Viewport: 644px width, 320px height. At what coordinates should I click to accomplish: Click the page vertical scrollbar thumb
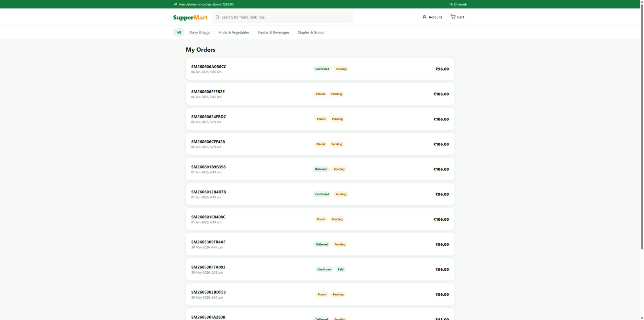pos(642,127)
